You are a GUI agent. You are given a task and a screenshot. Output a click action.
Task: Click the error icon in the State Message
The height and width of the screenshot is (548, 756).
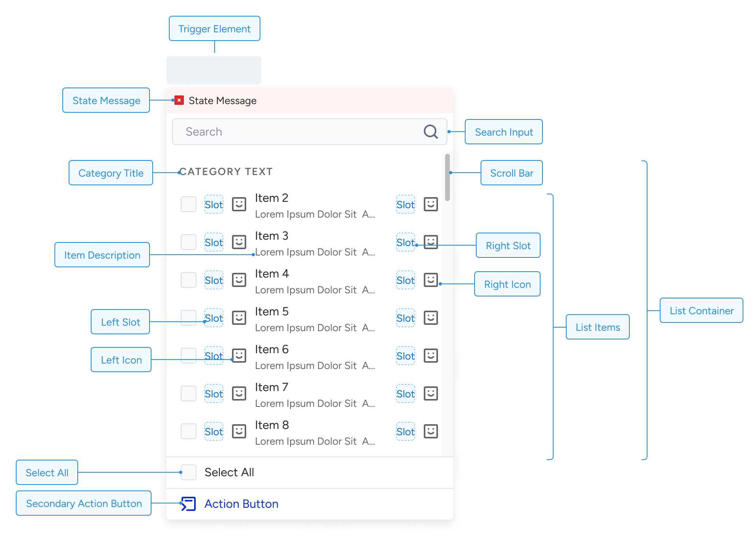pos(179,101)
